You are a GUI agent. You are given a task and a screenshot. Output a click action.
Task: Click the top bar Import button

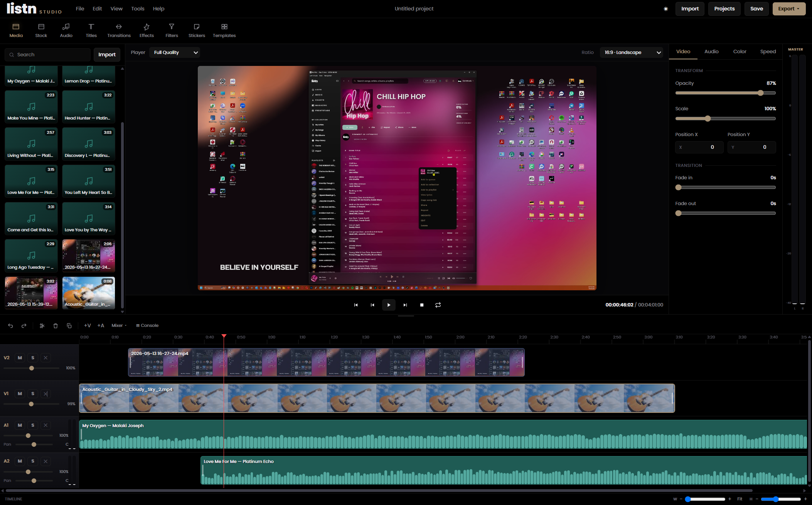pyautogui.click(x=690, y=9)
